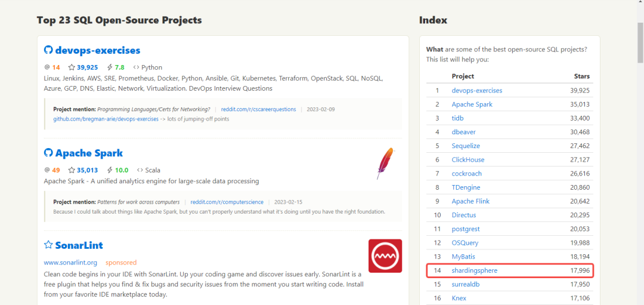Click the orange 14 mentions count
The width and height of the screenshot is (644, 305).
click(56, 67)
